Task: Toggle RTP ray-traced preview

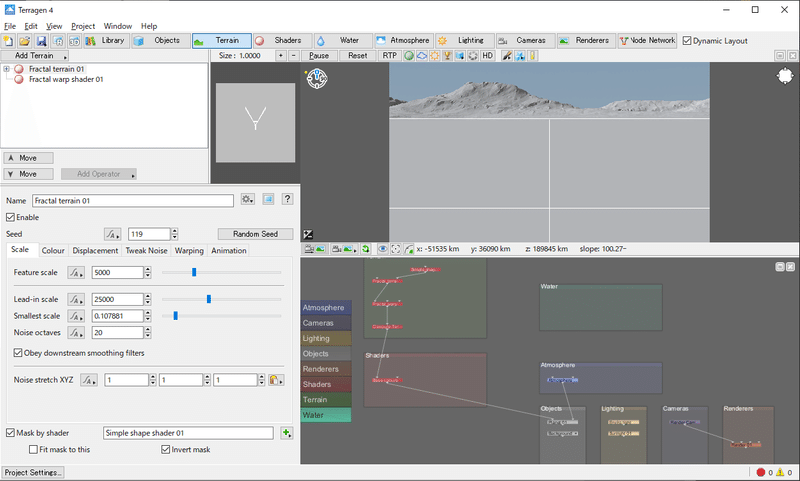Action: coord(389,56)
